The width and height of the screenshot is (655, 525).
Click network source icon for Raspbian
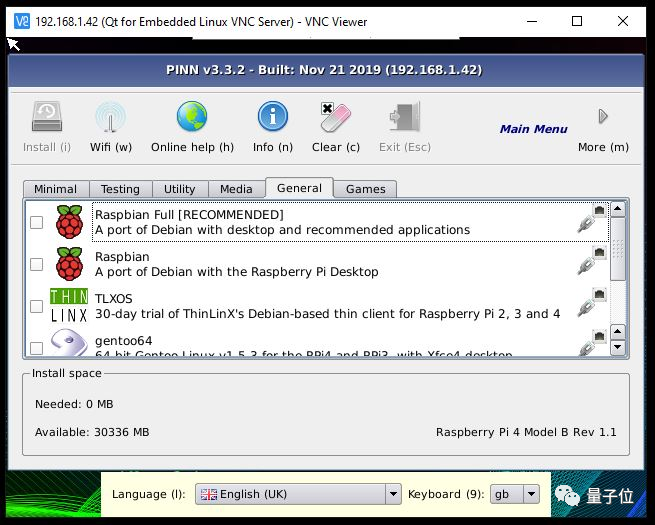pyautogui.click(x=592, y=261)
